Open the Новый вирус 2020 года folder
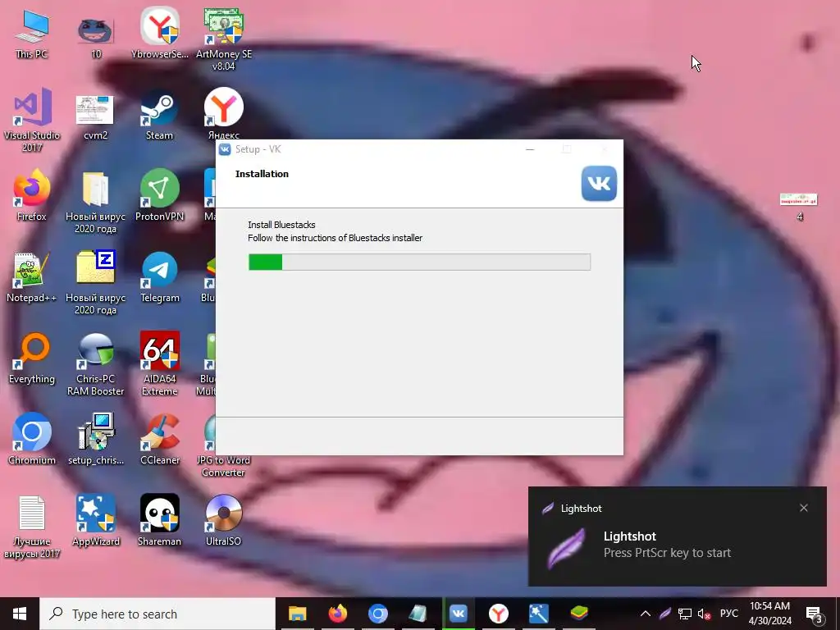 click(x=95, y=203)
